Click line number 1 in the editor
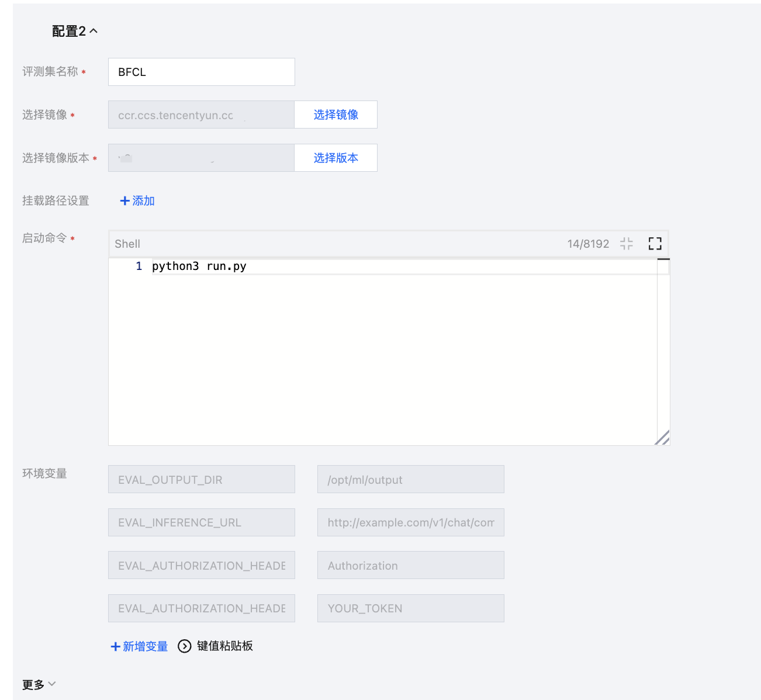The width and height of the screenshot is (761, 700). [139, 266]
